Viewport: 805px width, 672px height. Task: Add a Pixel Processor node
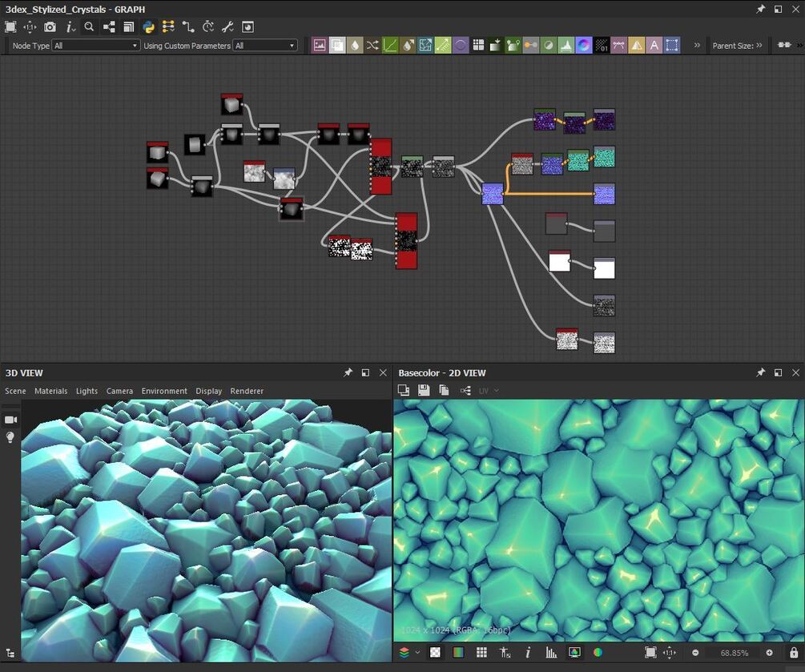coord(602,45)
